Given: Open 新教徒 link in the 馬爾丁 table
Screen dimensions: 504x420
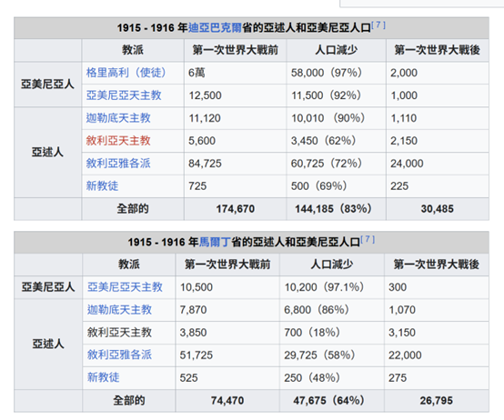Looking at the screenshot, I should pos(103,377).
